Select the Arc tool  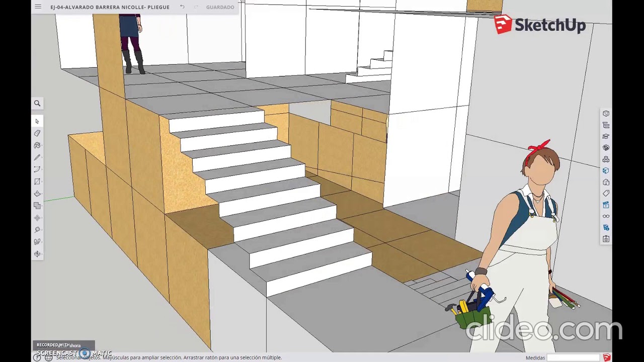[x=37, y=169]
